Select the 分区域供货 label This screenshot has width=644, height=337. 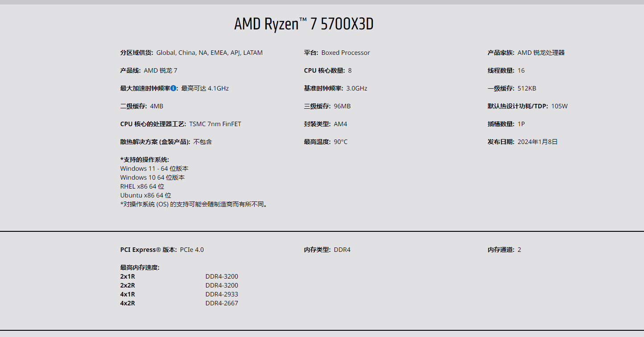coord(136,53)
